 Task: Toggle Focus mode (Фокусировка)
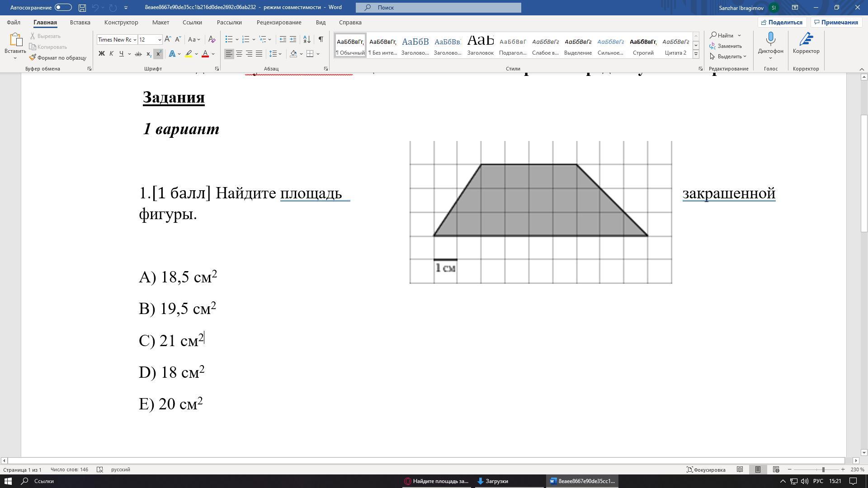[x=706, y=469]
